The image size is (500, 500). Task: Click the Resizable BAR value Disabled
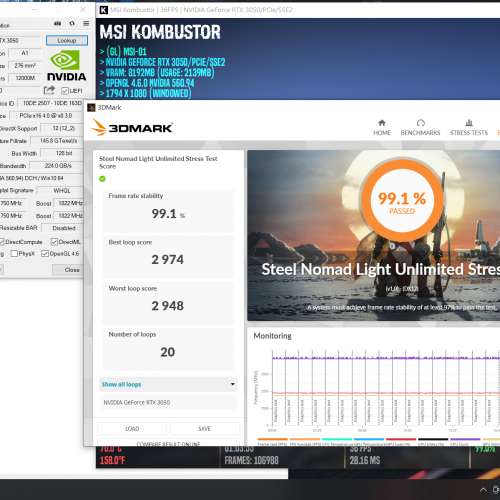62,228
